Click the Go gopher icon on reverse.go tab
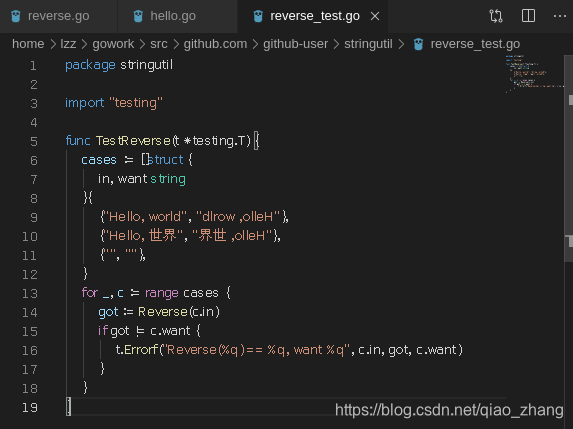The width and height of the screenshot is (573, 429). tap(16, 16)
